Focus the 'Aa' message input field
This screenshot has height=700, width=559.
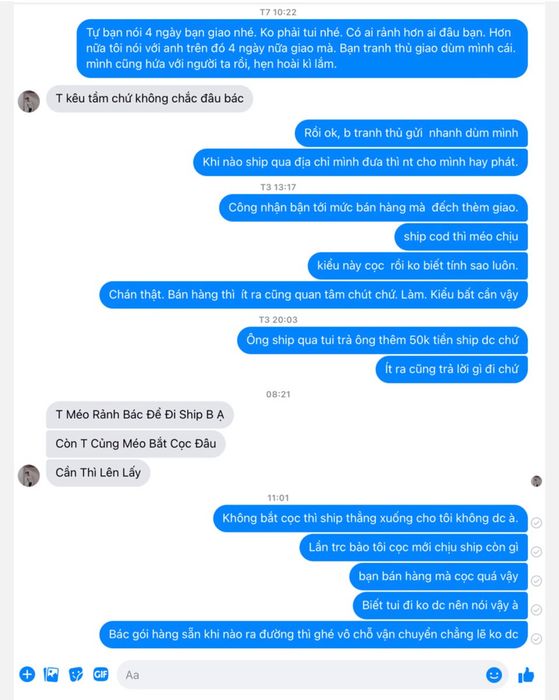pyautogui.click(x=313, y=675)
